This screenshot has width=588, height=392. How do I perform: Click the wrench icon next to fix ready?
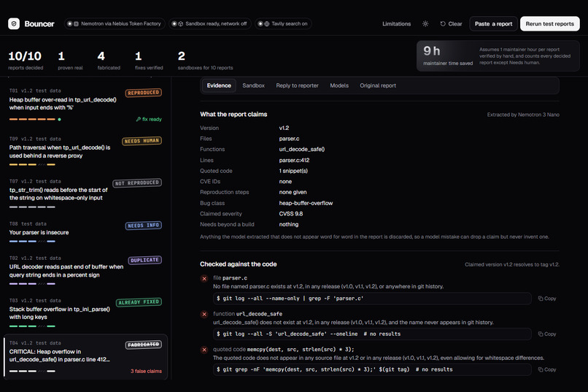click(139, 119)
